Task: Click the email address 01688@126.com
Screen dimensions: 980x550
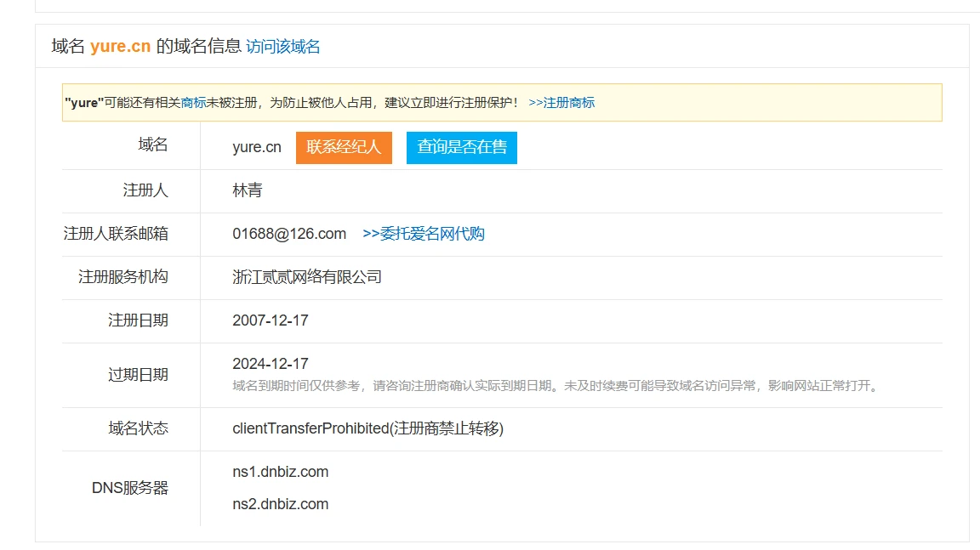Action: click(x=289, y=234)
